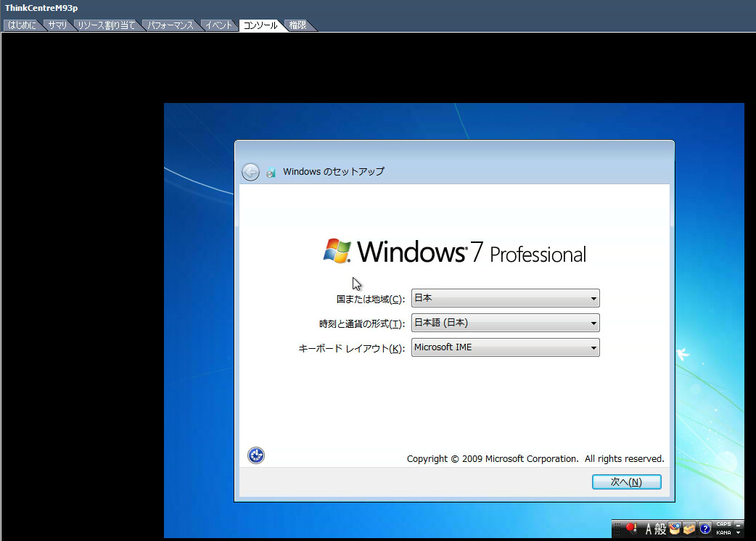Click the 'Windows のセットアップ' title text
Screen dimensions: 756x541
[334, 171]
